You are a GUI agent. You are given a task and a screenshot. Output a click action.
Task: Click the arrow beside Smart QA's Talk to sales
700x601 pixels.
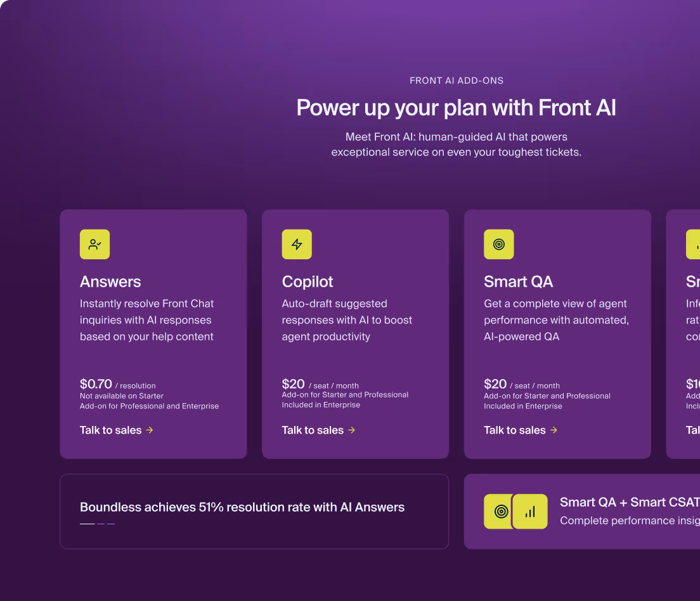pyautogui.click(x=554, y=430)
